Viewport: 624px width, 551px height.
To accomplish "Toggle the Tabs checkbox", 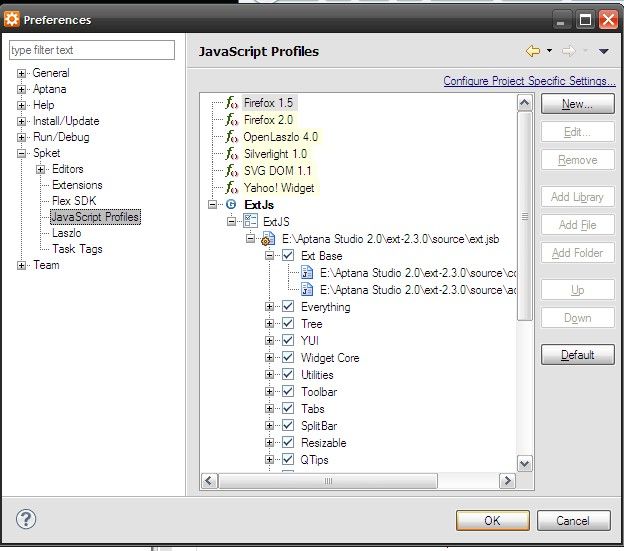I will click(x=288, y=408).
